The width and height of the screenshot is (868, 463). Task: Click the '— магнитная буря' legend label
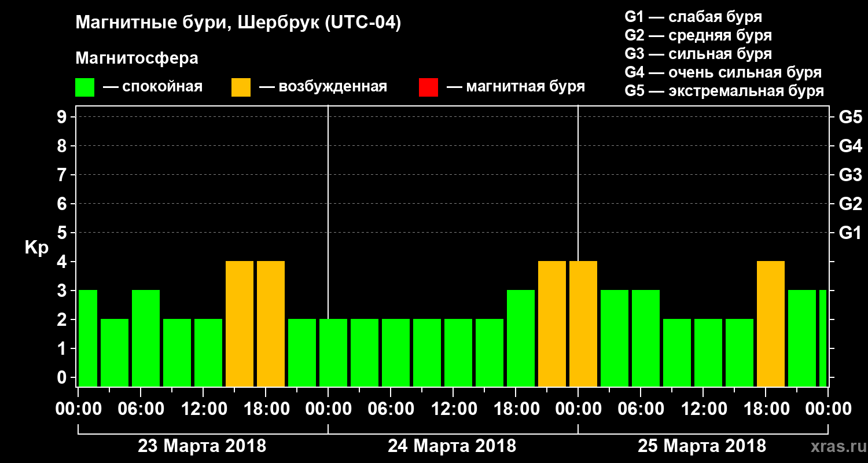coord(516,87)
